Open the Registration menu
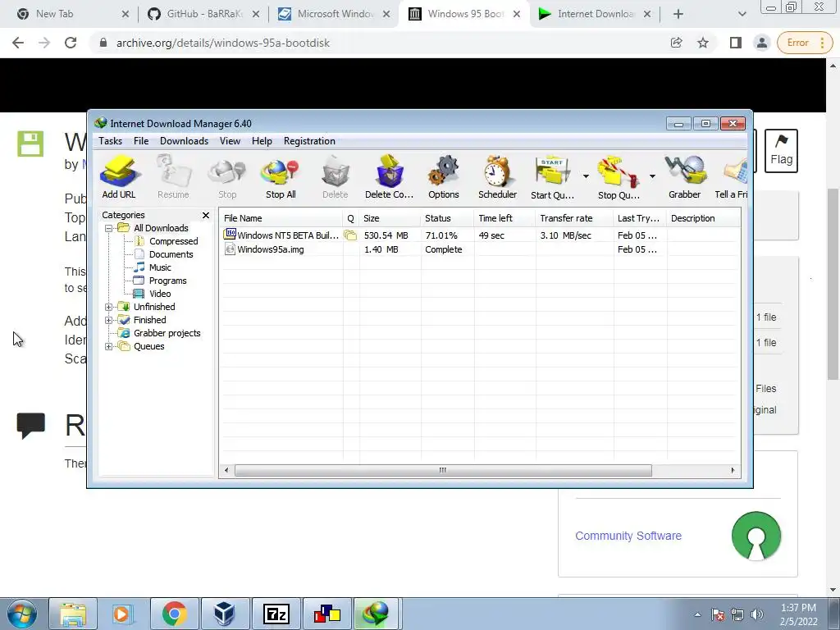The image size is (840, 630). [x=309, y=141]
